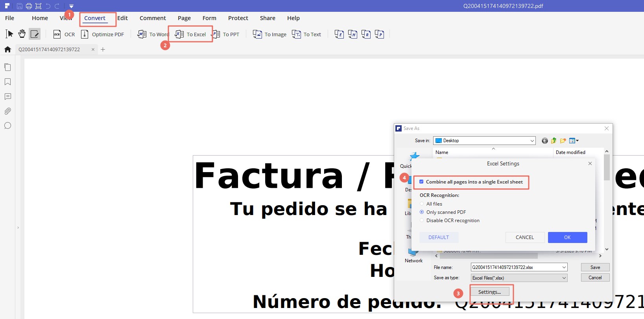Image resolution: width=644 pixels, height=319 pixels.
Task: Open a new tab with plus button
Action: click(103, 49)
